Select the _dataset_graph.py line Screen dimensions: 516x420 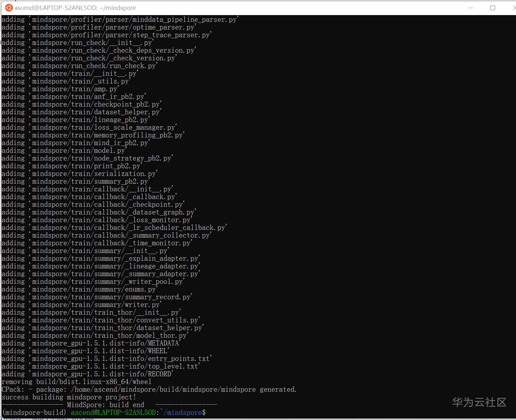99,212
